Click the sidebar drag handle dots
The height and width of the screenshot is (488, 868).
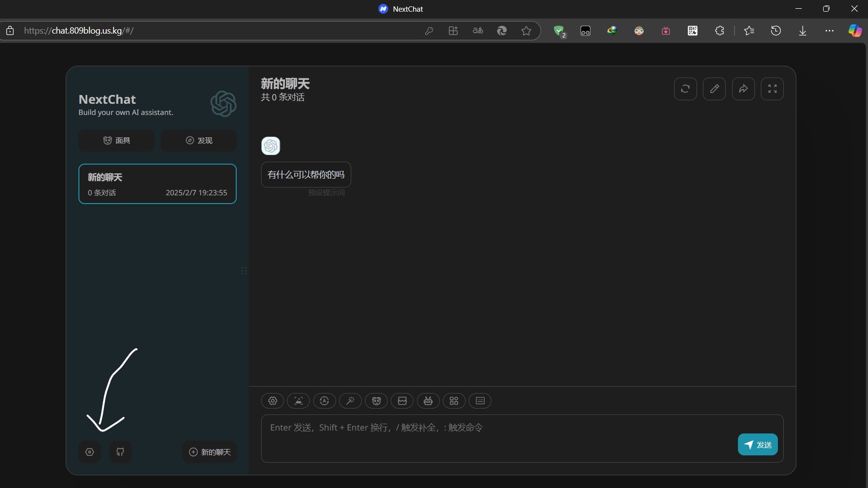point(244,271)
